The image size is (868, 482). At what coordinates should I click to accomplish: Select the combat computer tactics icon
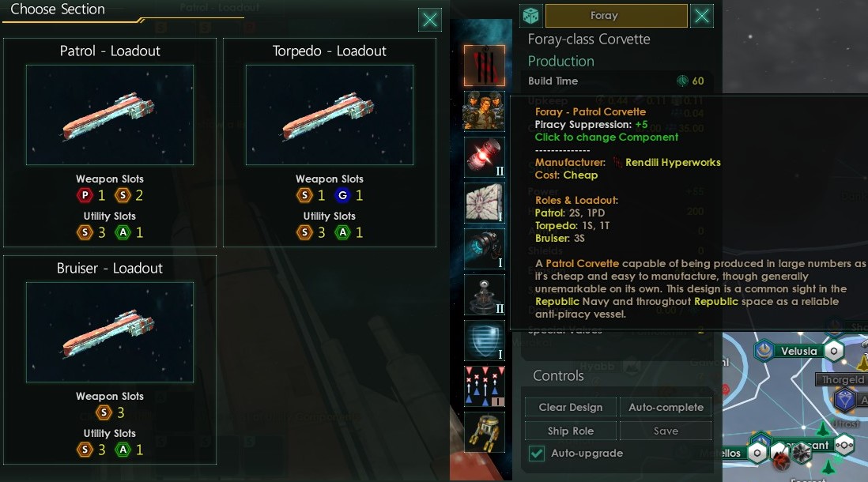click(485, 386)
